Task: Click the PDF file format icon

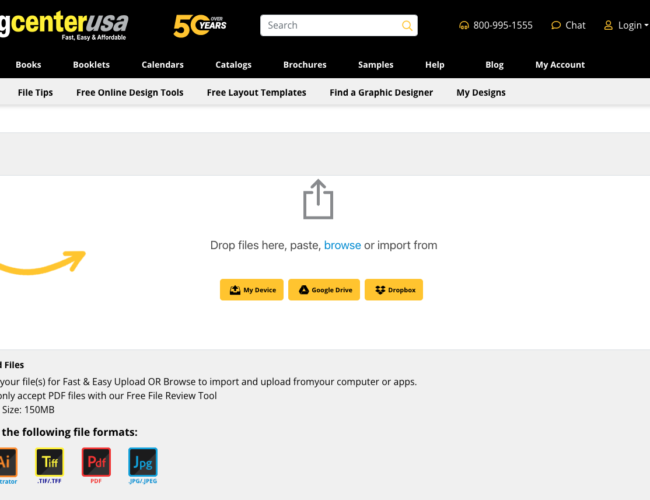Action: [x=97, y=461]
